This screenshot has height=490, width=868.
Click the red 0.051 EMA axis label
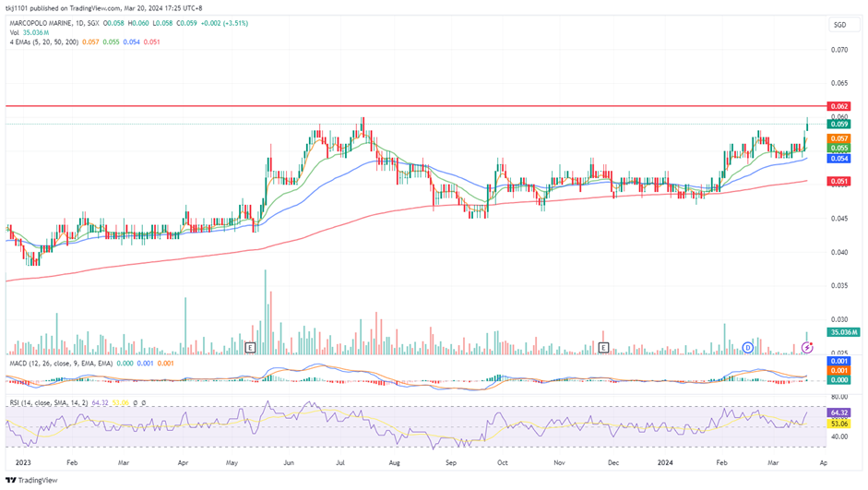[x=839, y=182]
